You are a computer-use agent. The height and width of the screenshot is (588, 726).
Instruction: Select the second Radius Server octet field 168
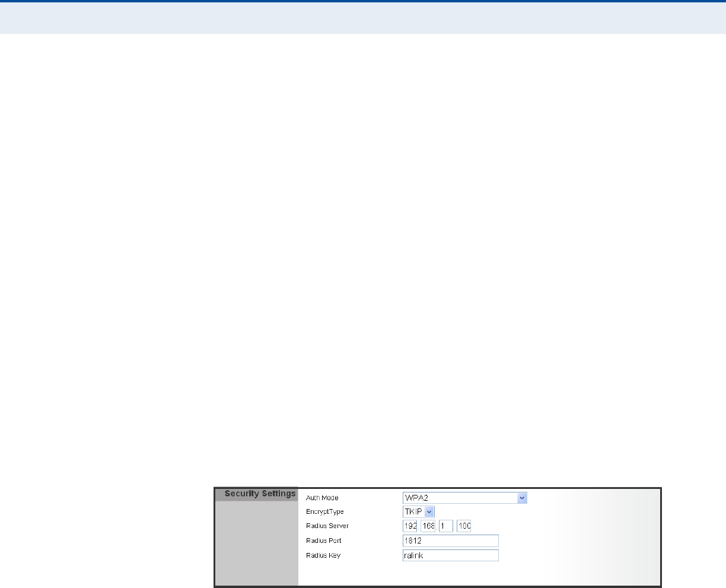[428, 526]
